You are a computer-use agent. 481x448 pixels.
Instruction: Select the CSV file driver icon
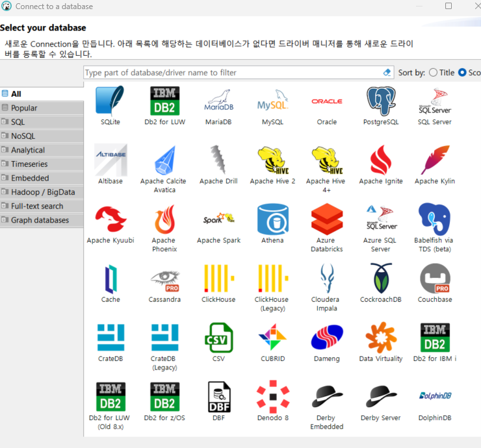tap(218, 338)
